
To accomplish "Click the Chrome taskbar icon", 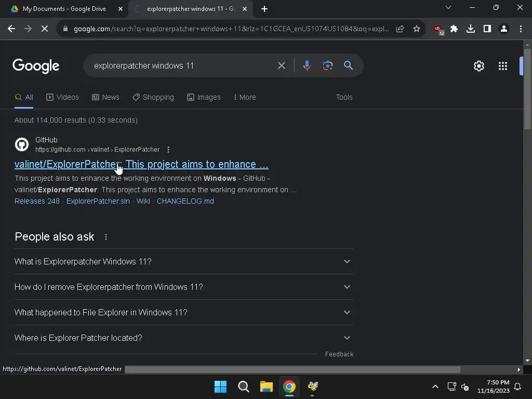I will point(289,387).
